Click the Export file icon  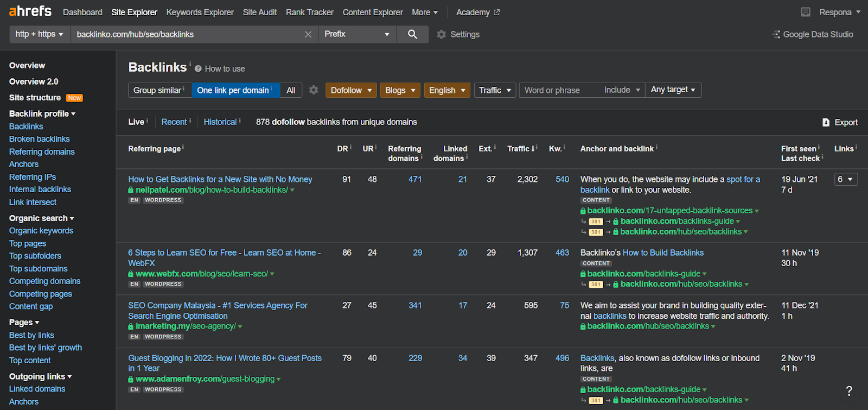[x=826, y=122]
